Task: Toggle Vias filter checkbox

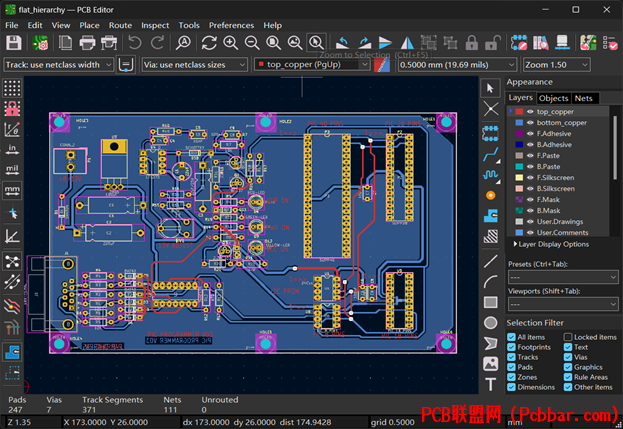Action: click(x=568, y=357)
